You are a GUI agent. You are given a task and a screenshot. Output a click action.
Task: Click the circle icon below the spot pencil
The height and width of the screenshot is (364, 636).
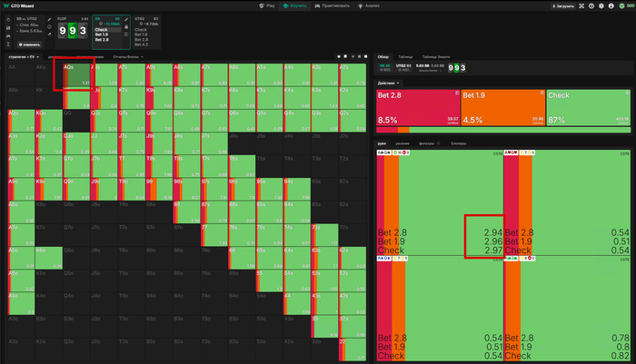coord(49,26)
